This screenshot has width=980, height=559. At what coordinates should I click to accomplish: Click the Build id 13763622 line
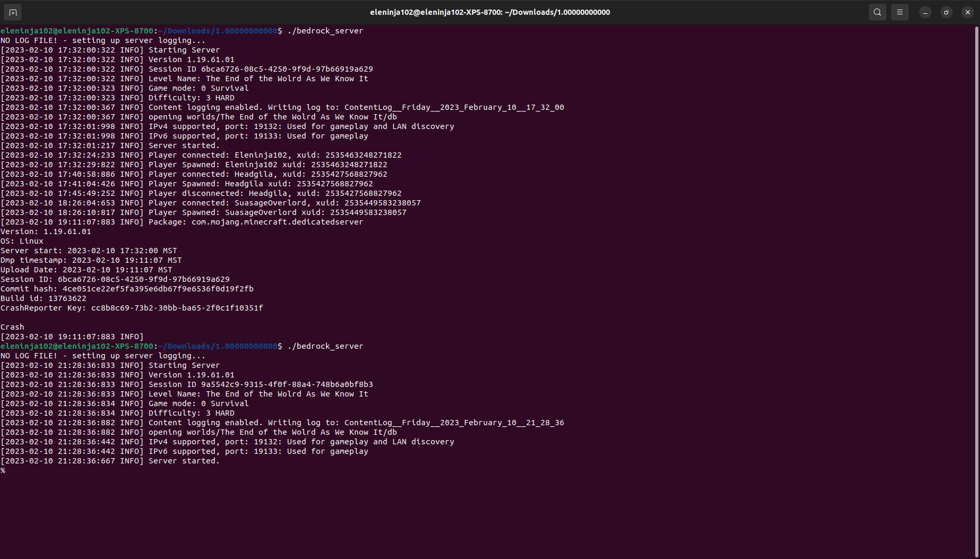click(x=44, y=298)
